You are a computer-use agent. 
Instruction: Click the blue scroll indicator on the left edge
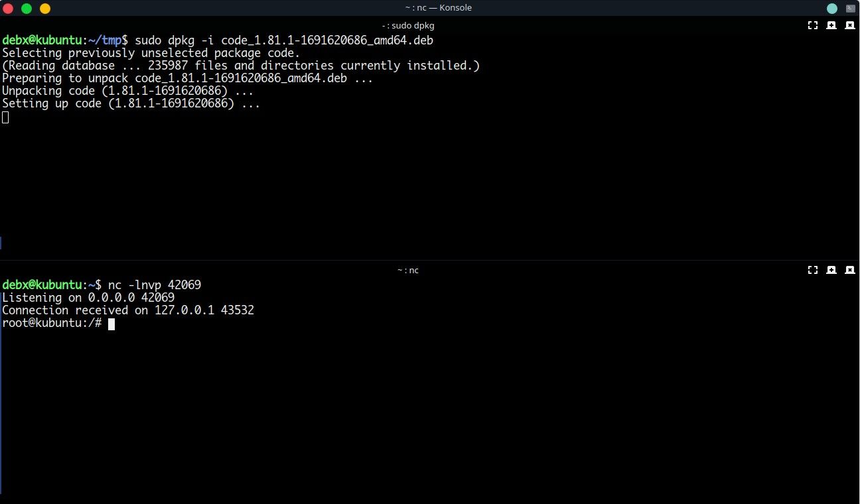pyautogui.click(x=1, y=243)
